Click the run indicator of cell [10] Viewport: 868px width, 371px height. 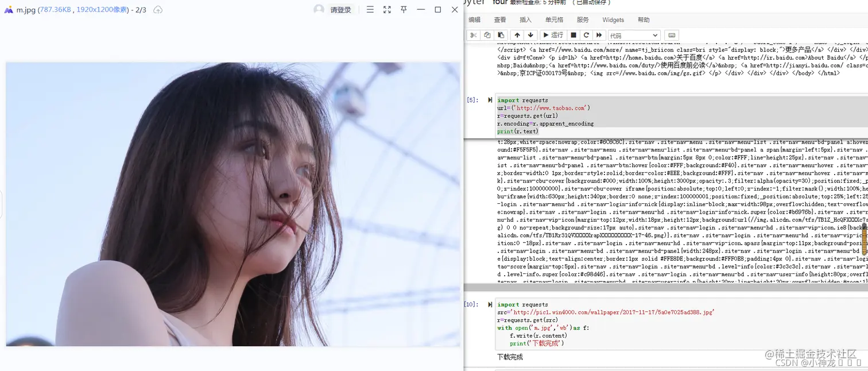click(490, 304)
